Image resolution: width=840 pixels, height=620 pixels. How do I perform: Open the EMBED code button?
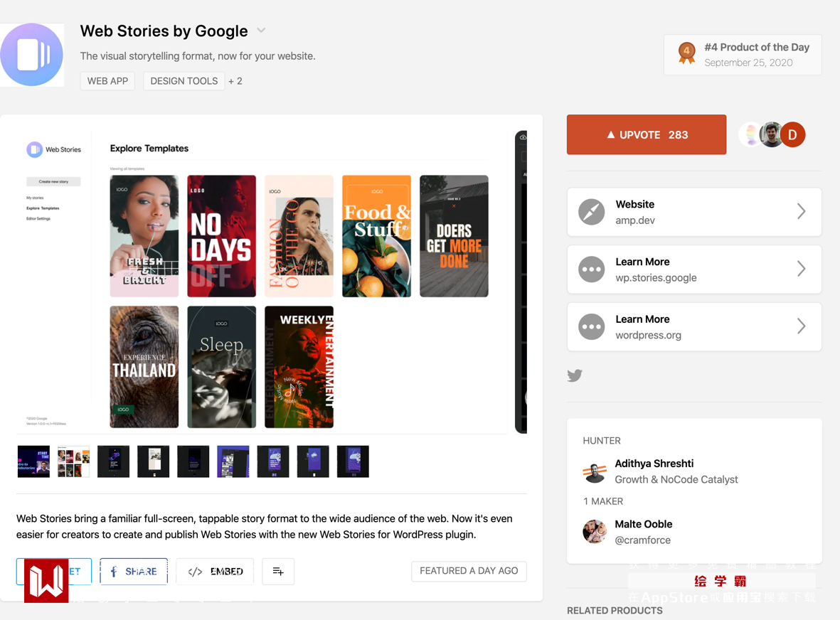[215, 571]
